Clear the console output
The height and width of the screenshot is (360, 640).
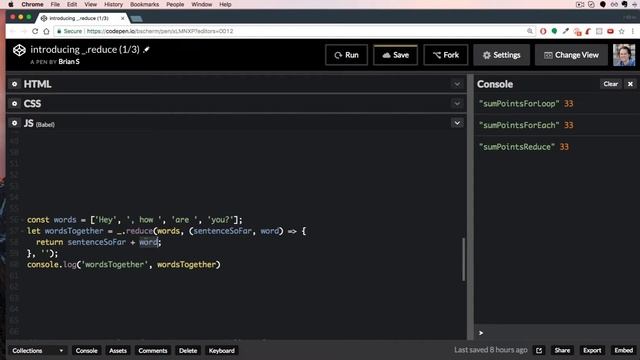pyautogui.click(x=611, y=84)
